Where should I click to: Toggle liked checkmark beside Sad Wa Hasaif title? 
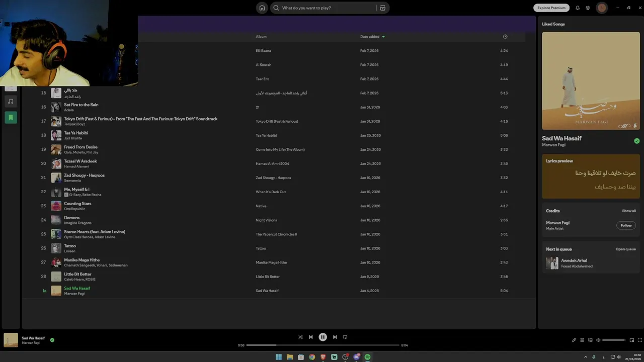click(636, 141)
